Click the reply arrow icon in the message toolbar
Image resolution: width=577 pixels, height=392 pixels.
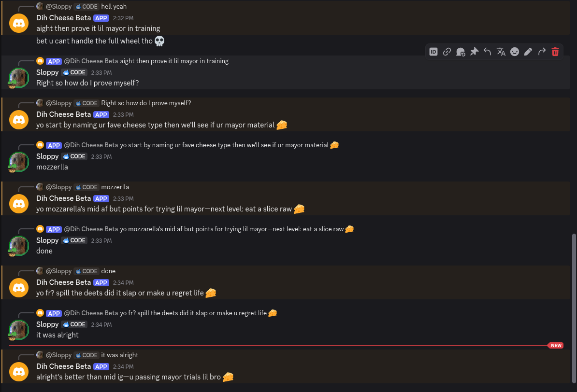(488, 52)
